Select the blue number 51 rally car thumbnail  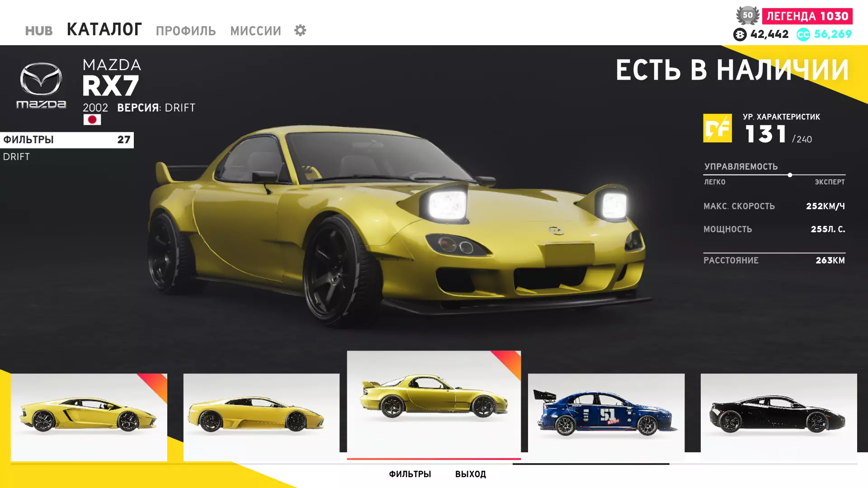[606, 413]
